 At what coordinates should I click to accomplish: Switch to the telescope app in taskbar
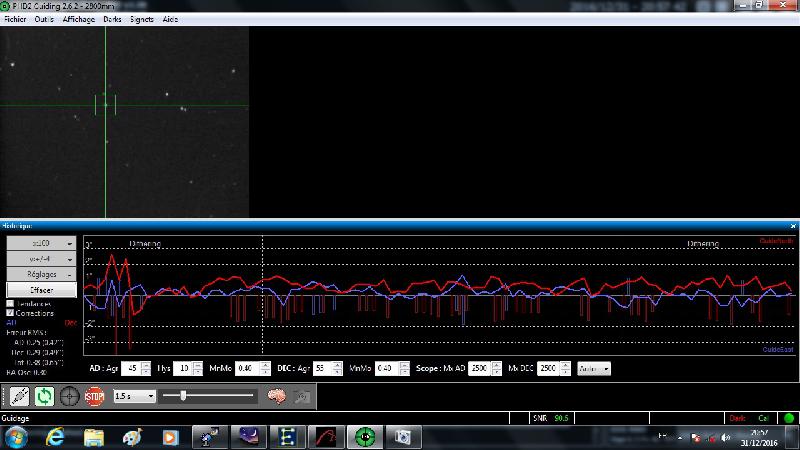coord(209,437)
